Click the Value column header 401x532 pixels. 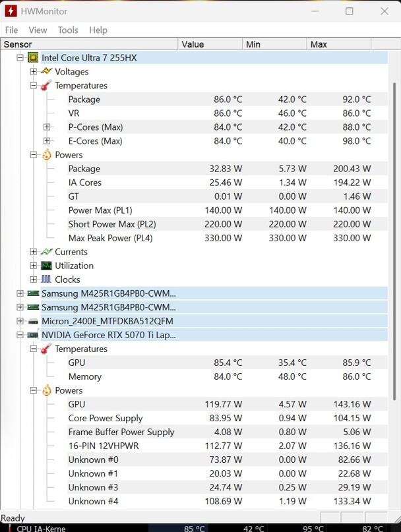[193, 44]
